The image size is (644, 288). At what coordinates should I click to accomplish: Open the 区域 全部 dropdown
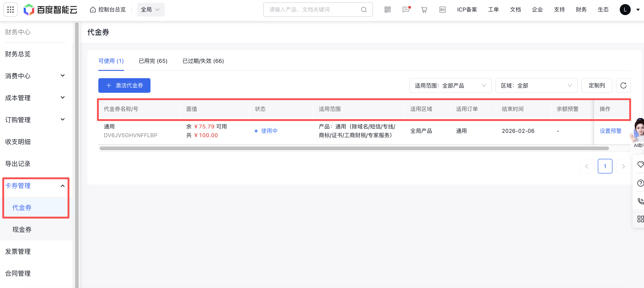coord(536,85)
